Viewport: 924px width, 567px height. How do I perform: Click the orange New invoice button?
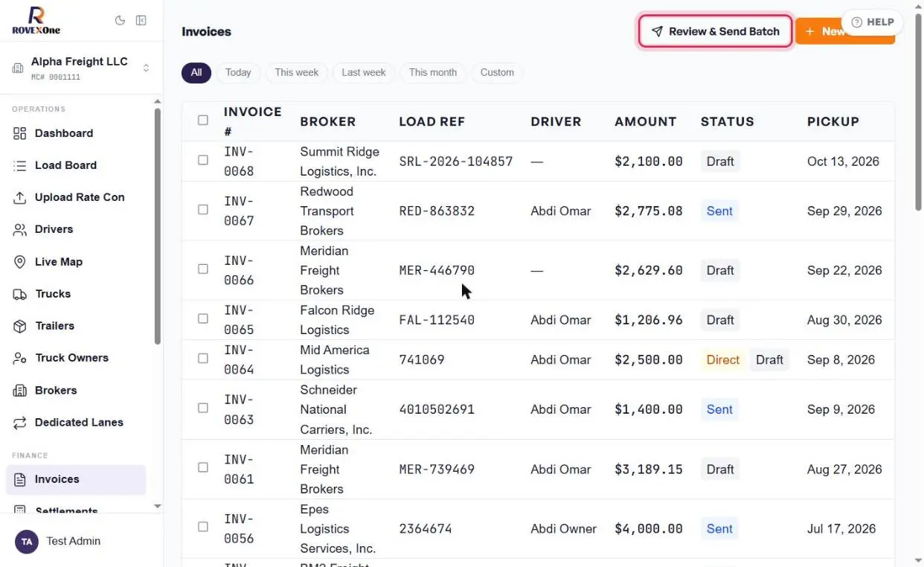click(845, 31)
